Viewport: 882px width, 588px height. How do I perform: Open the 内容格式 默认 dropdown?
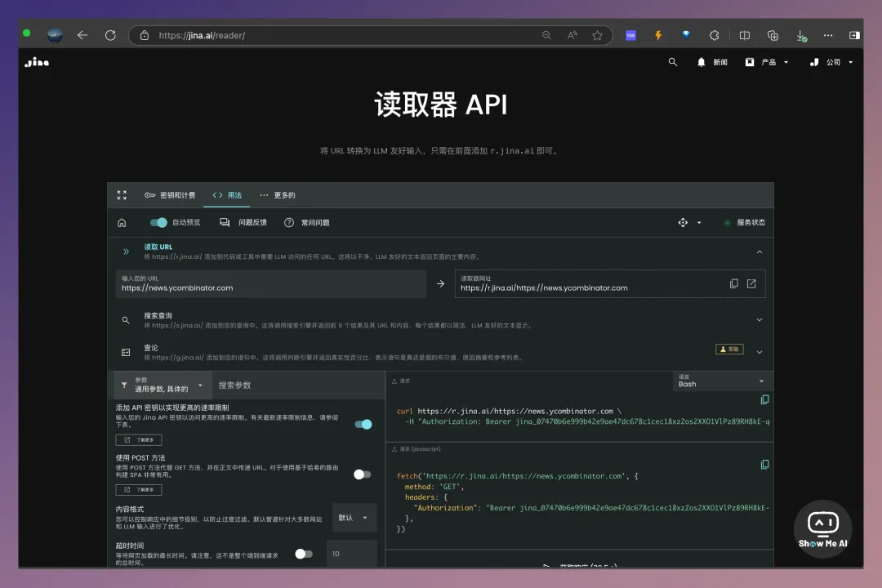click(x=354, y=518)
